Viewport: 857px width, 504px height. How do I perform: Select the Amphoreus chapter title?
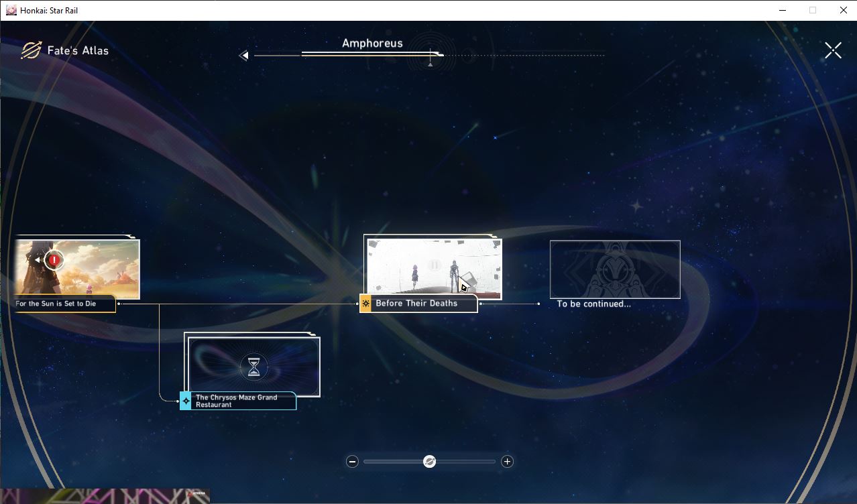(x=372, y=43)
